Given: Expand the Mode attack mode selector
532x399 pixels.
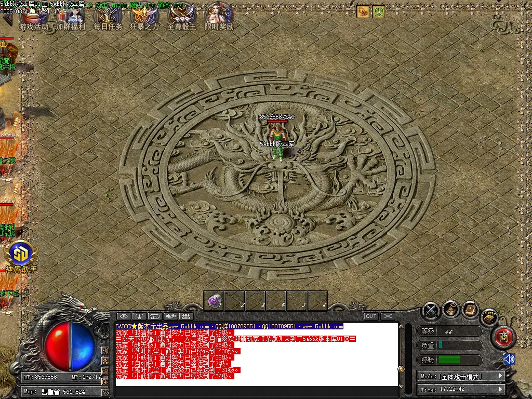Looking at the screenshot, I should click(500, 376).
